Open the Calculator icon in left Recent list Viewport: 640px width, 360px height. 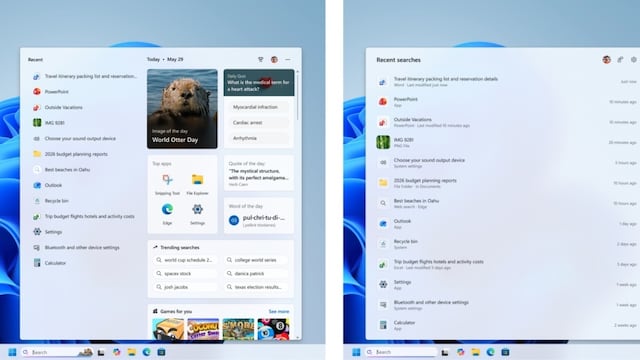pos(37,263)
